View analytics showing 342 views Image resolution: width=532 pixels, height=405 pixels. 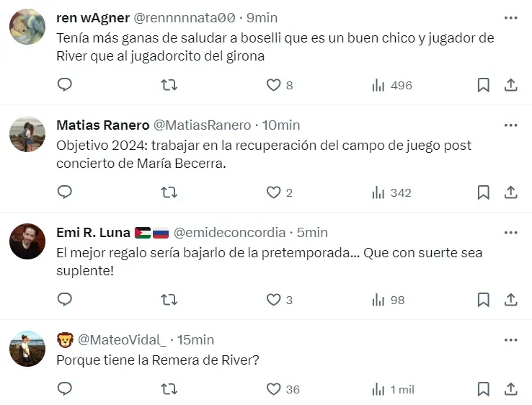pos(391,192)
